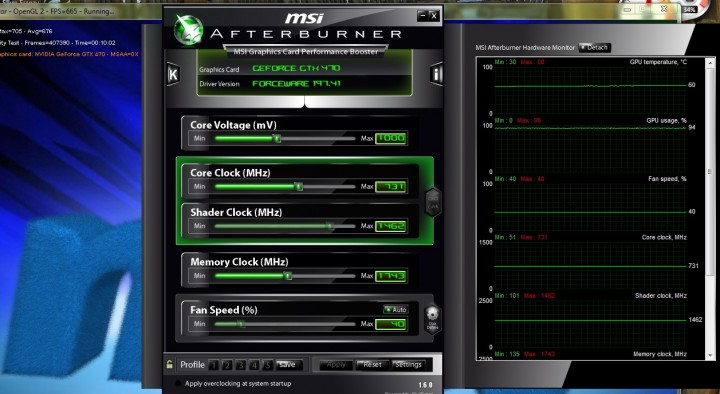
Task: Detach the Hardware Monitor panel
Action: tap(594, 47)
